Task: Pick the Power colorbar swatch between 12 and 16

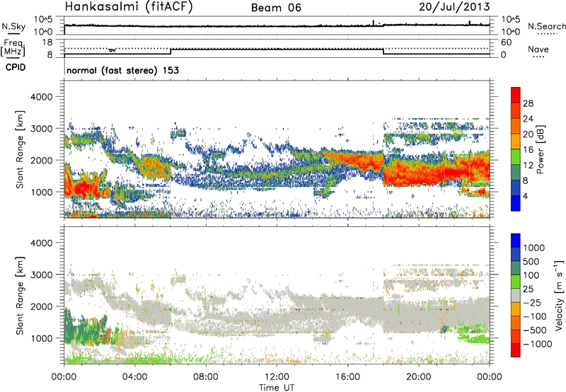Action: point(516,156)
